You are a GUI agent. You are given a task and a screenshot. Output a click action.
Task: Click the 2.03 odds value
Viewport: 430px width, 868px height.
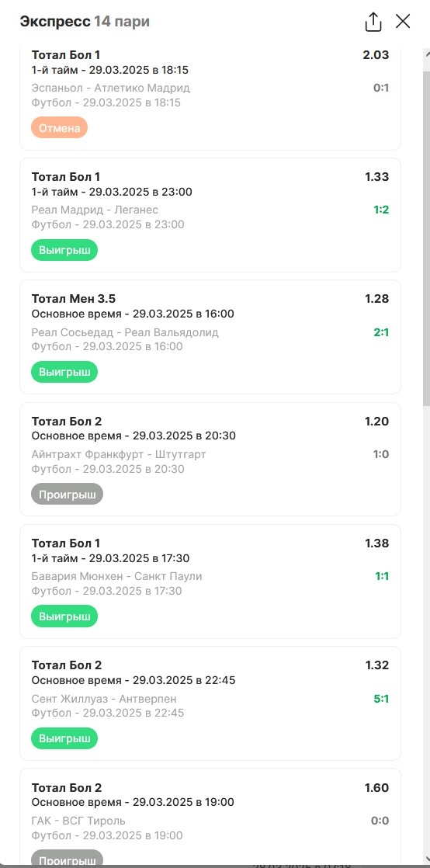376,55
